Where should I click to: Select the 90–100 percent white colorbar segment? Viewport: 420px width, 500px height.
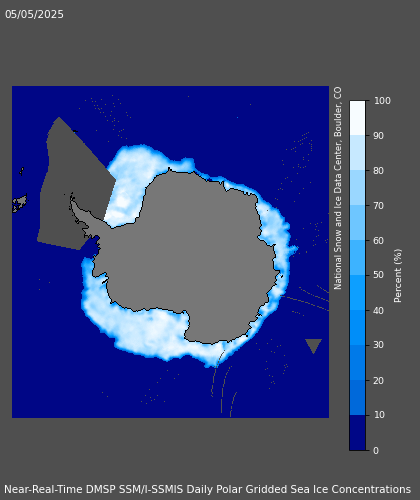(x=357, y=118)
